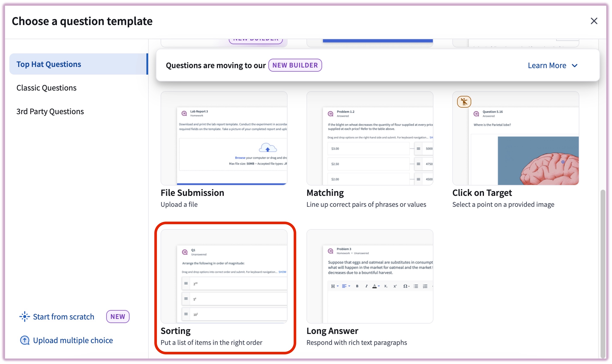
Task: Click the drag handle beside 5000 in Matching
Action: [418, 149]
